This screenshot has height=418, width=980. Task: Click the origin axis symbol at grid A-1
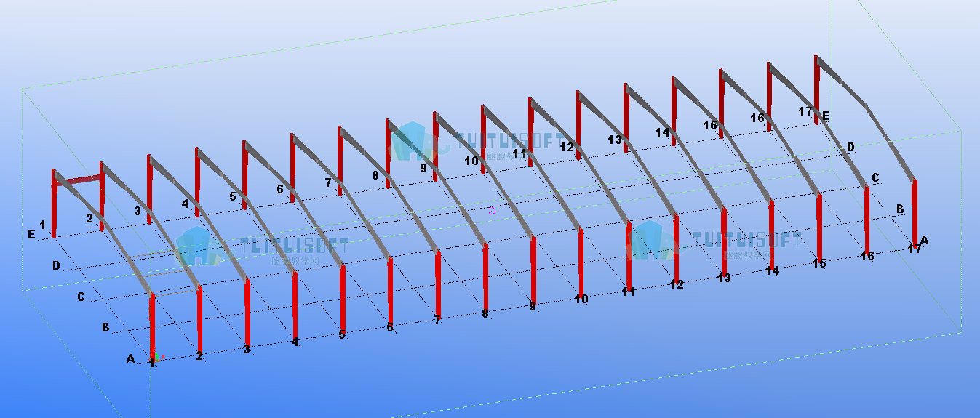coord(156,357)
